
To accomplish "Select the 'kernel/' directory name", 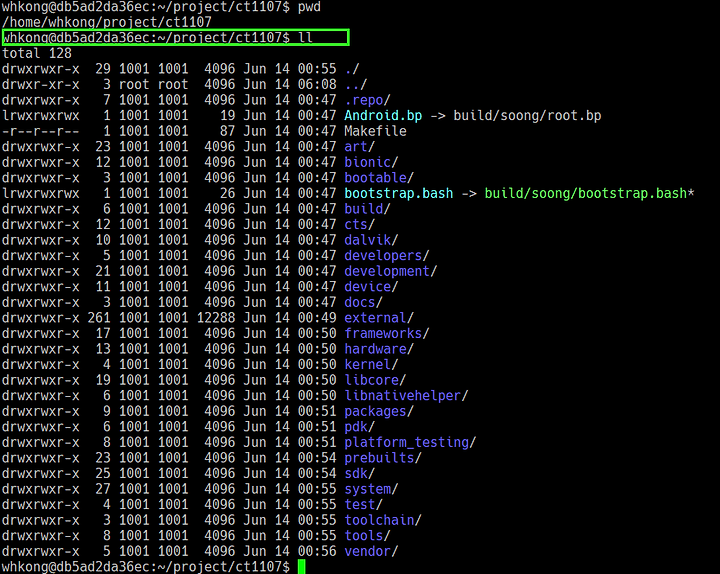I will click(371, 365).
